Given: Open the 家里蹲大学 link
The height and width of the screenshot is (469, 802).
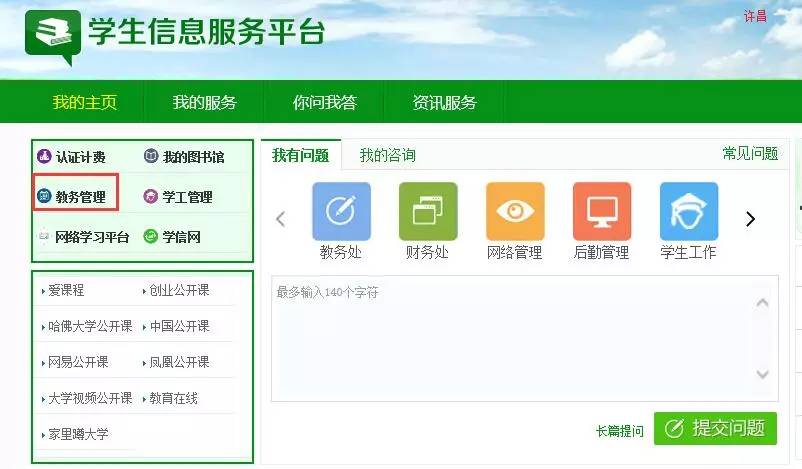Looking at the screenshot, I should [x=78, y=434].
